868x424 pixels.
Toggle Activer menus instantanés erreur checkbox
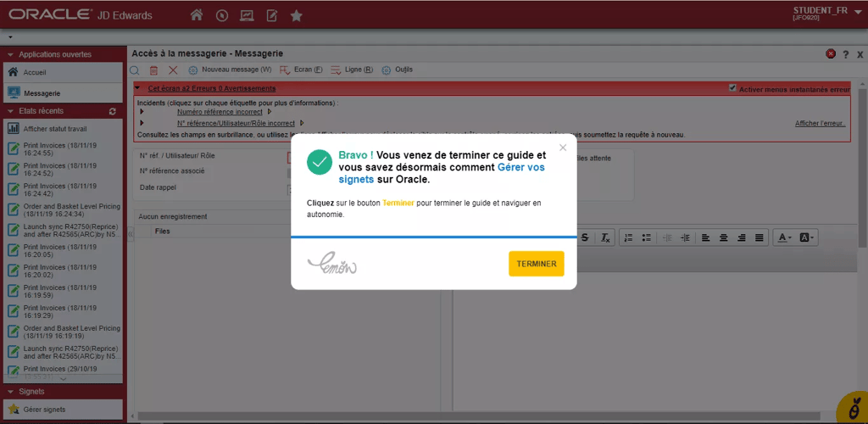tap(732, 88)
